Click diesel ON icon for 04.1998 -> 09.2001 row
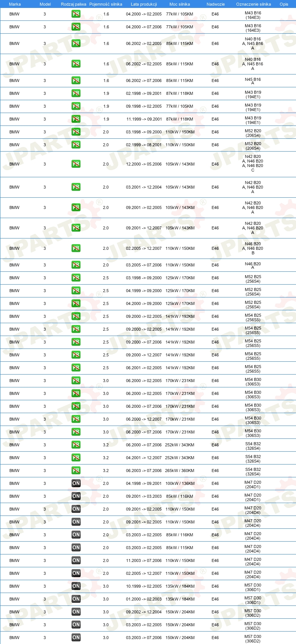 tap(76, 483)
